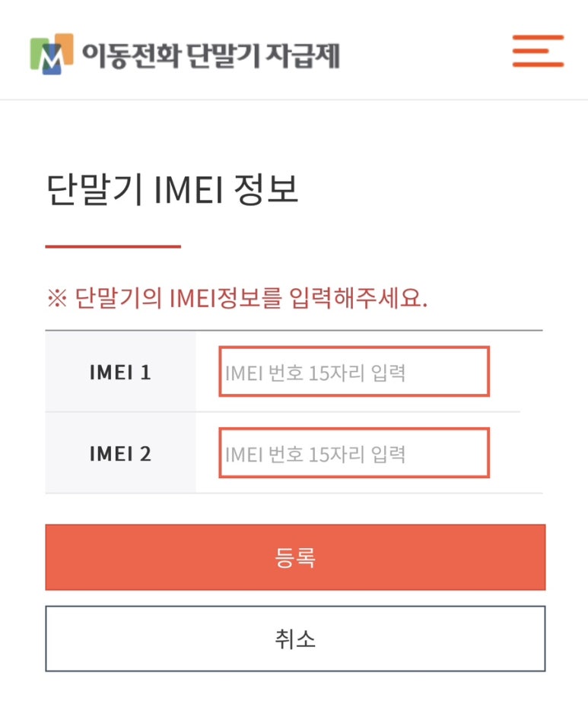
Task: Select the IMEI 2 row label
Action: click(x=120, y=454)
